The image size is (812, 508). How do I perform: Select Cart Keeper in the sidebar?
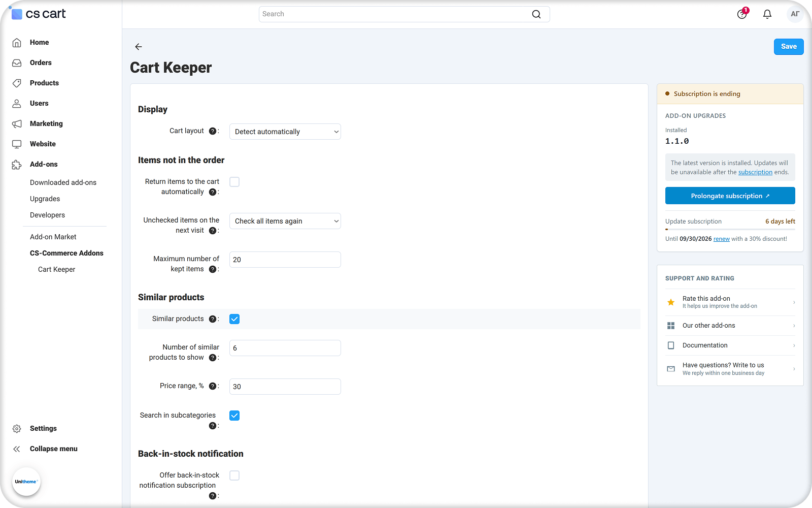(56, 269)
